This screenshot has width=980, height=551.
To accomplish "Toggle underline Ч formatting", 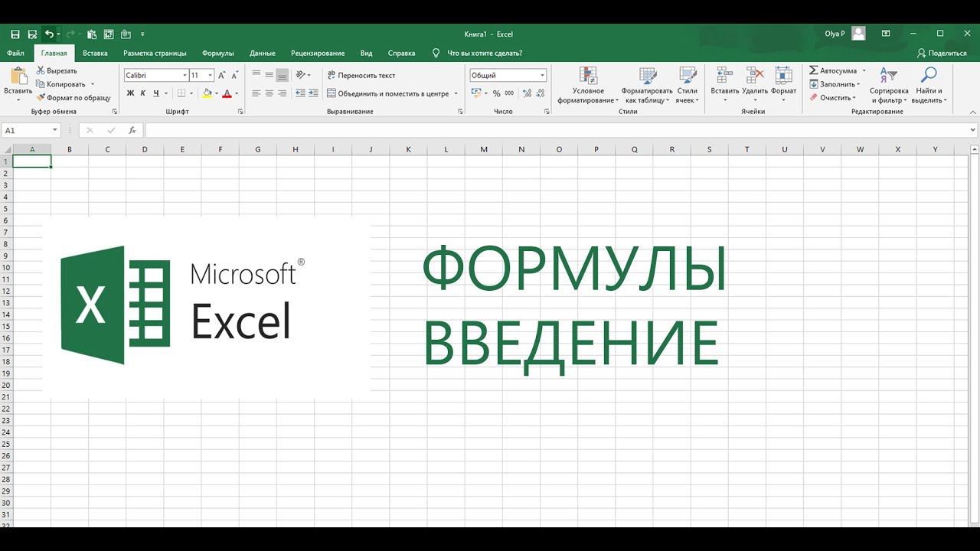I will (x=156, y=93).
